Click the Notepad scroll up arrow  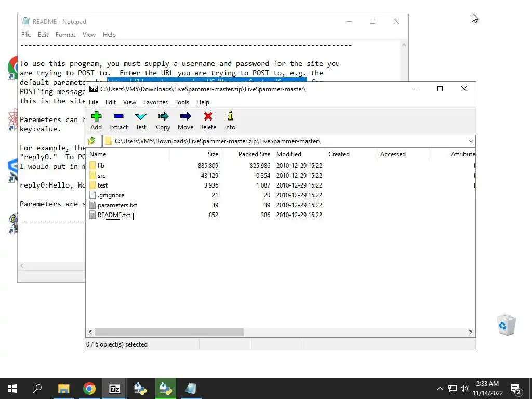[404, 45]
